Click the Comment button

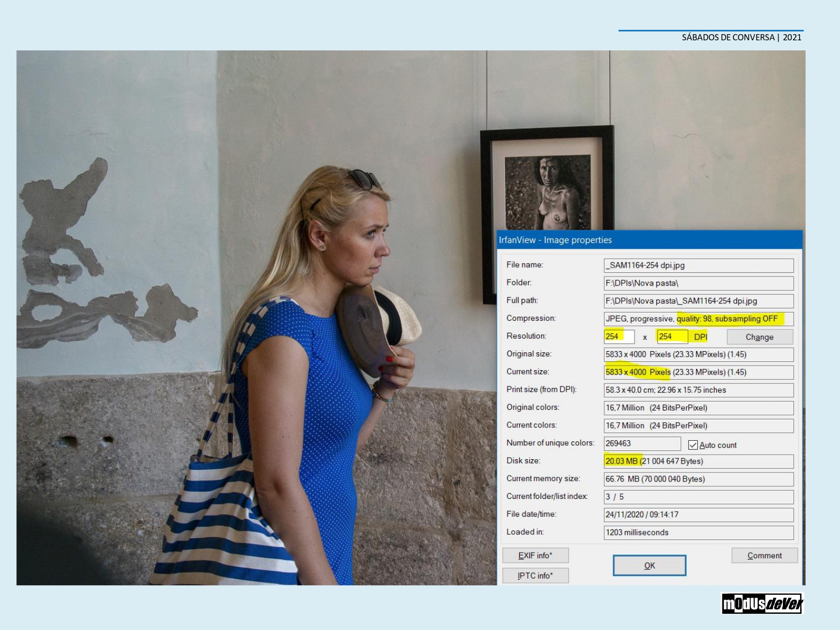coord(764,556)
